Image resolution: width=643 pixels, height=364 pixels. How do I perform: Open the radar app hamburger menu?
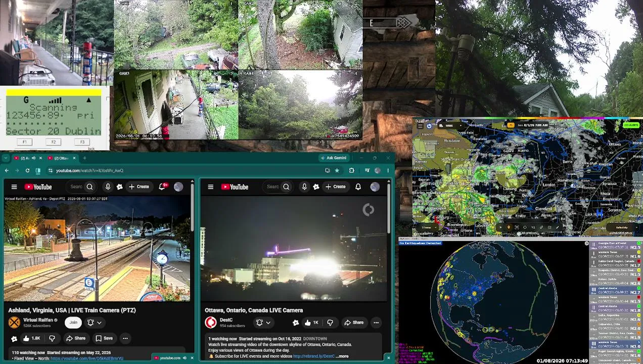click(420, 126)
